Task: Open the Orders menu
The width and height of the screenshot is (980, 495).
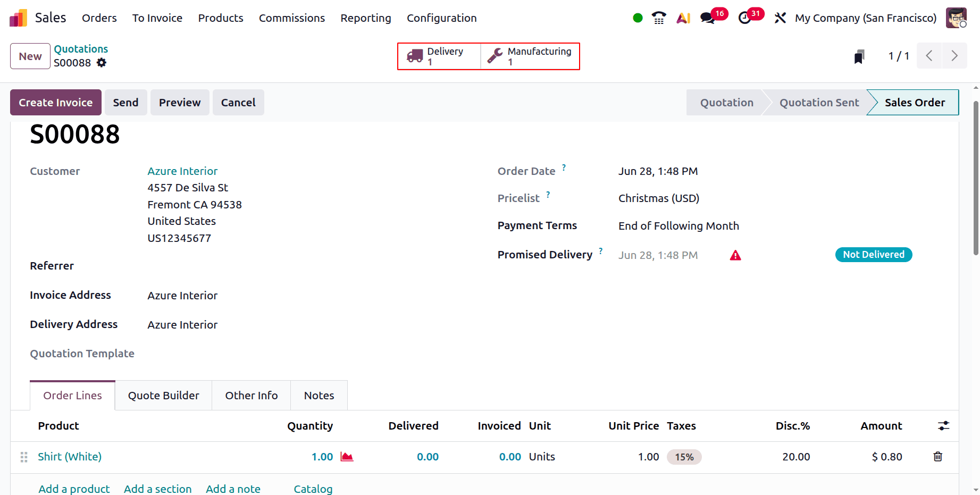Action: point(99,18)
